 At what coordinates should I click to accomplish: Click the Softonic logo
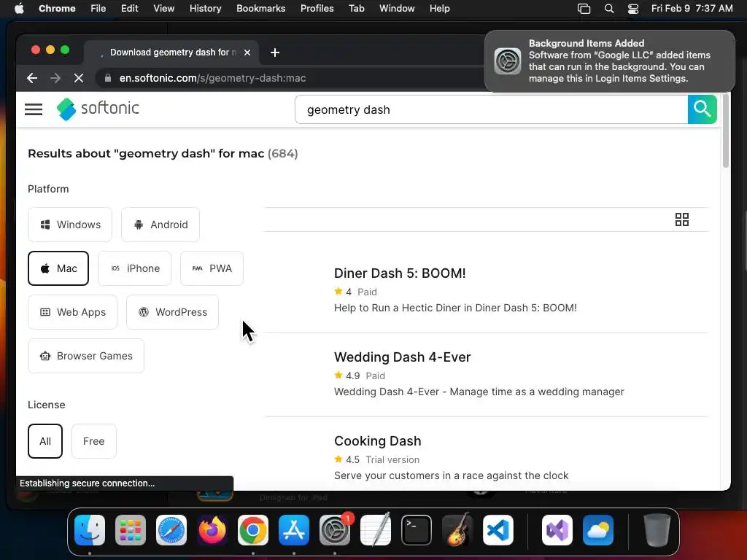click(x=98, y=109)
